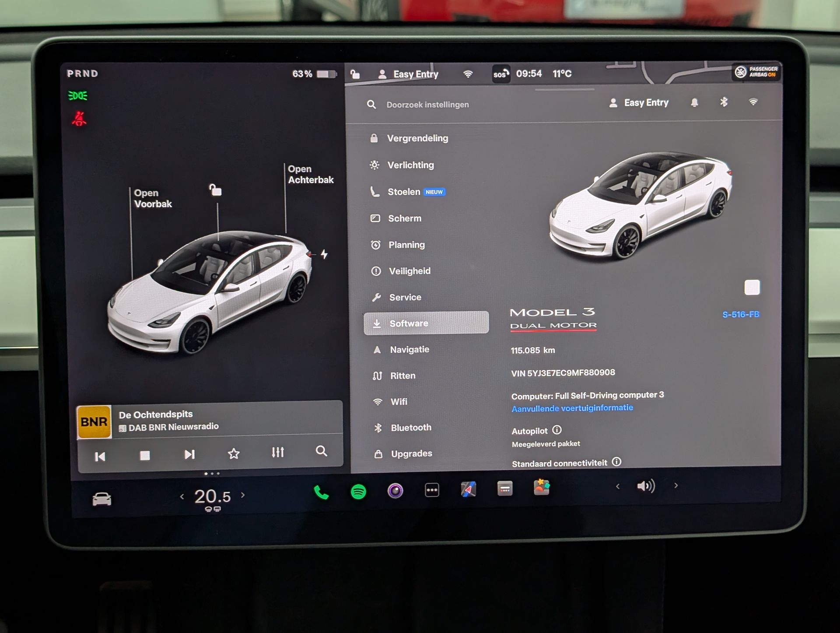
Task: Click the Doorzoek instellingen search field
Action: click(427, 105)
